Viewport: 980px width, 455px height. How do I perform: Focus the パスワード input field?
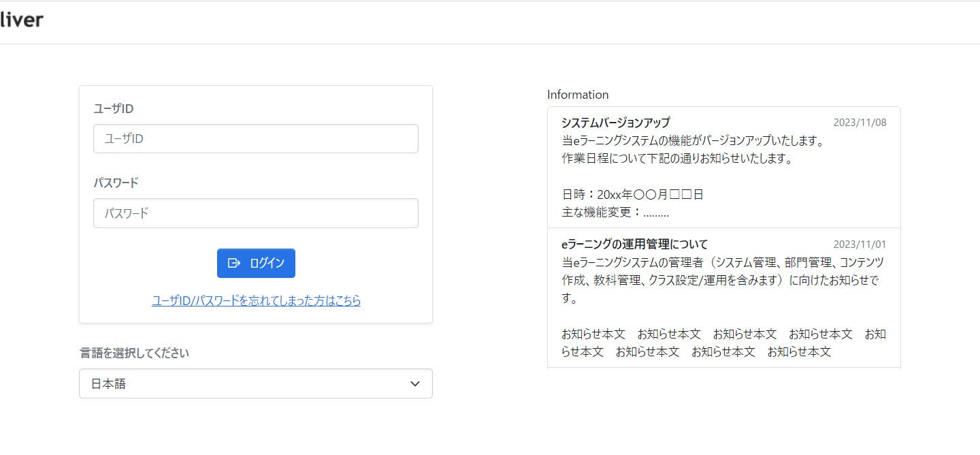pyautogui.click(x=256, y=213)
